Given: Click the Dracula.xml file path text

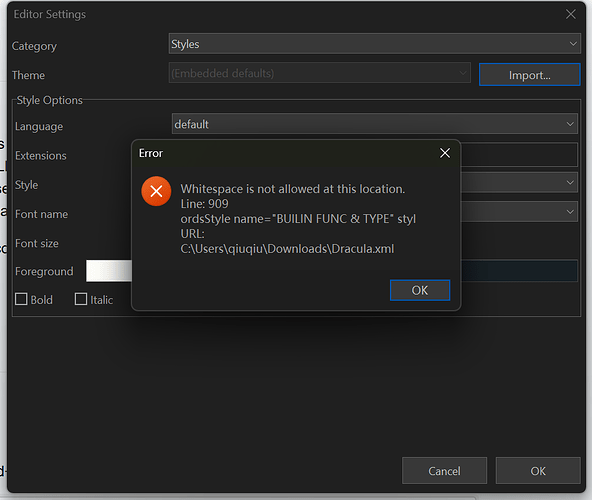Looking at the screenshot, I should [x=287, y=249].
